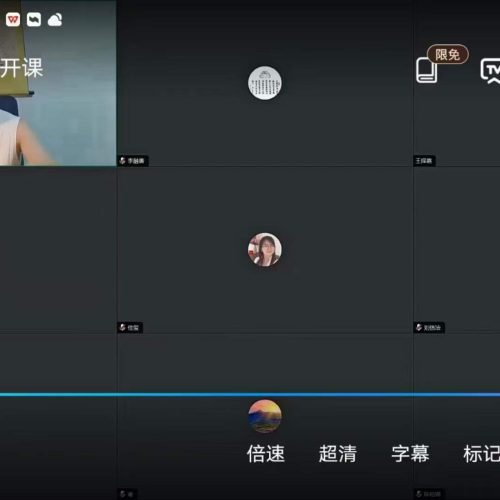Click the blue video progress bar
500x500 pixels.
(250, 395)
